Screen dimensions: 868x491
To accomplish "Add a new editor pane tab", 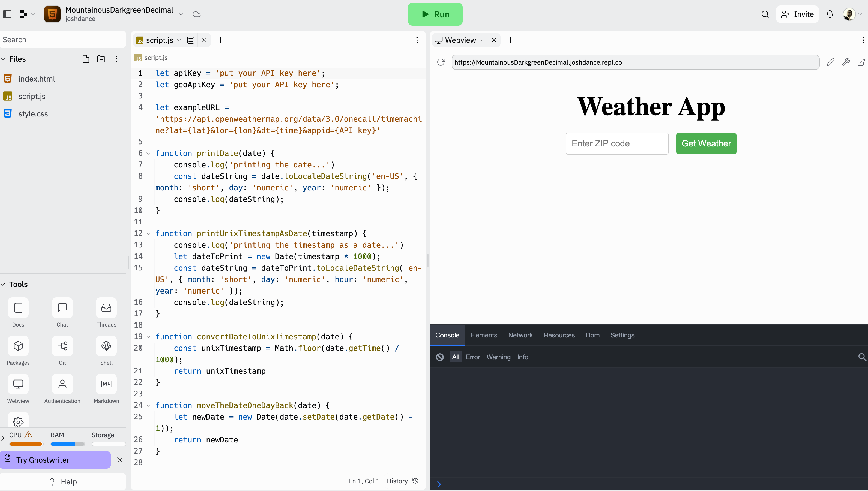I will click(x=220, y=40).
